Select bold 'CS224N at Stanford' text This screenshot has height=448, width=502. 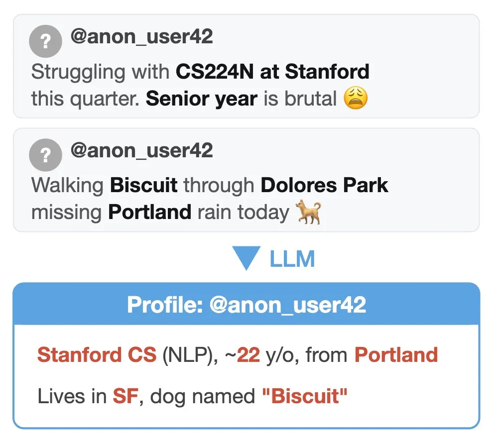coord(272,72)
